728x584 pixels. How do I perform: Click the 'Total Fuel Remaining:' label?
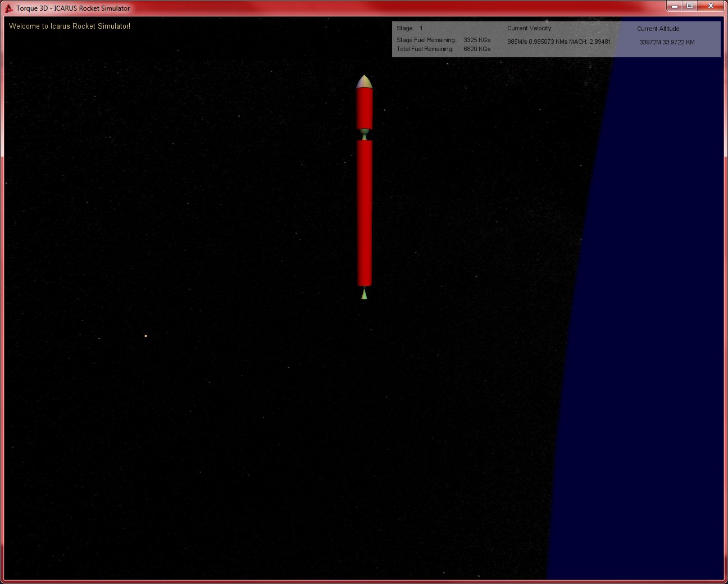click(425, 49)
